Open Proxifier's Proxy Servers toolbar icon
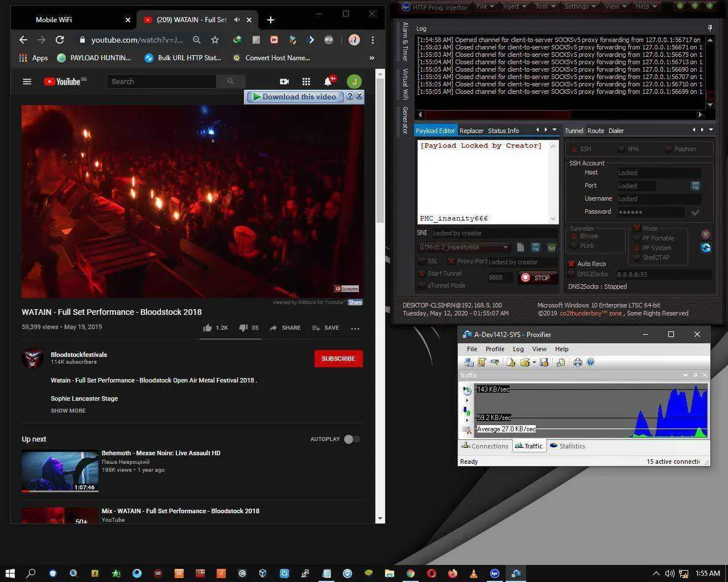The width and height of the screenshot is (728, 582). (x=469, y=362)
